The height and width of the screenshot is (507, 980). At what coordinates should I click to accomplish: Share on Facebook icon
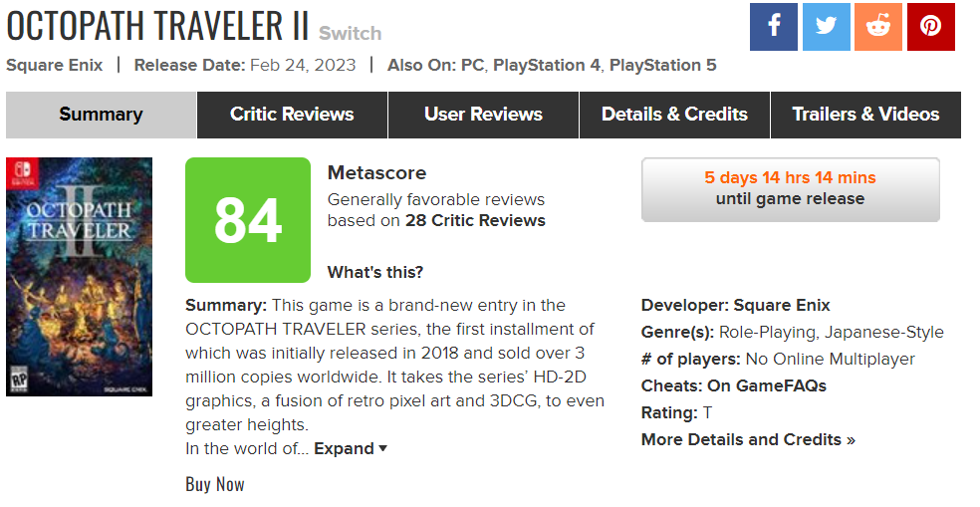774,27
